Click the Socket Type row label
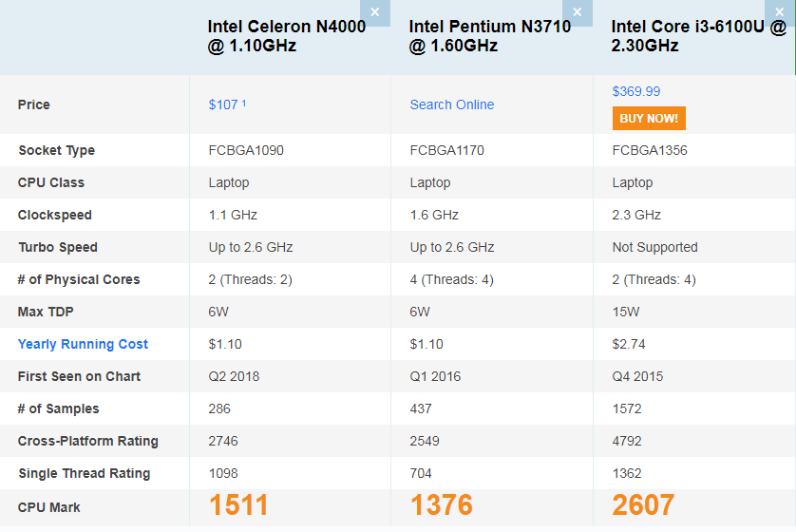Viewport: 796px width, 532px height. pos(57,150)
